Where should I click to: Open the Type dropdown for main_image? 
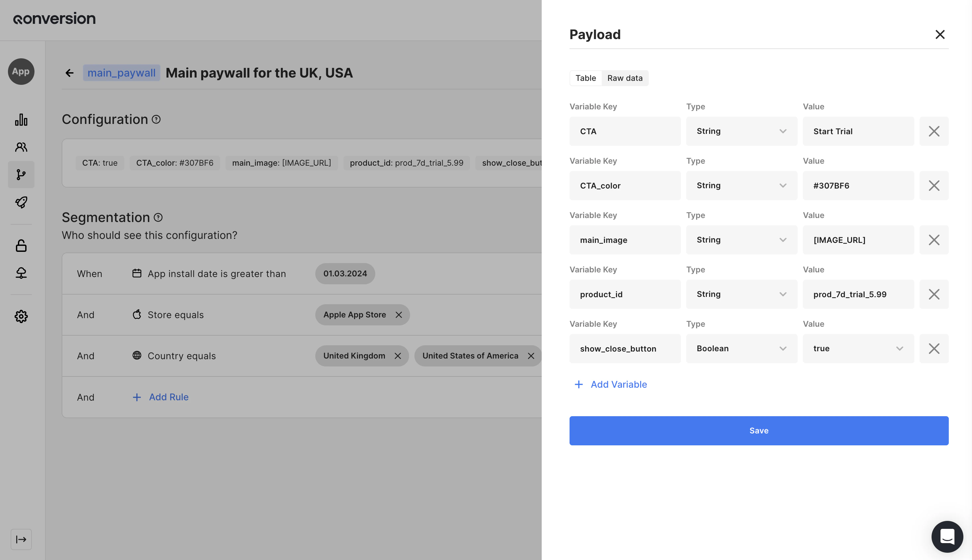pos(741,240)
